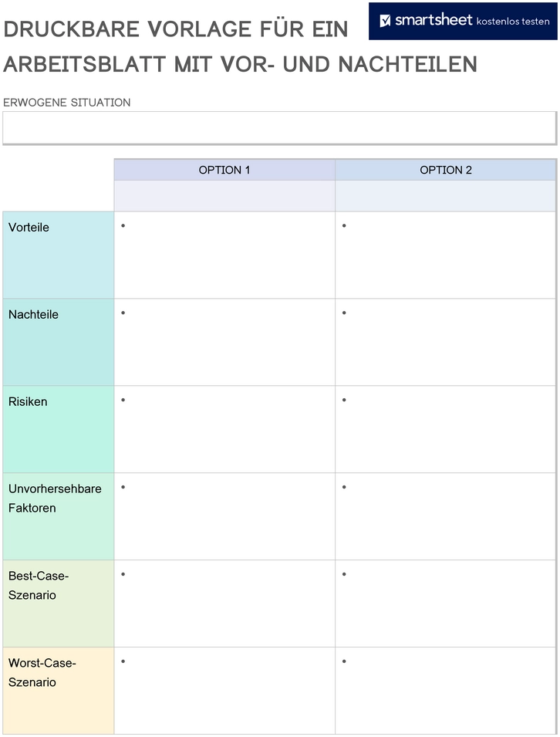Click the blank name cell under OPTION 2

pos(445,196)
